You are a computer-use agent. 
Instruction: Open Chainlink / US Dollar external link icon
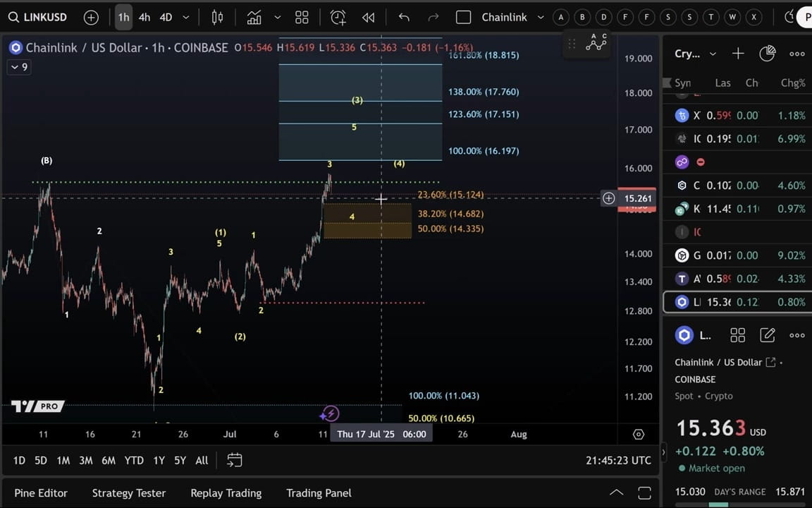point(770,363)
